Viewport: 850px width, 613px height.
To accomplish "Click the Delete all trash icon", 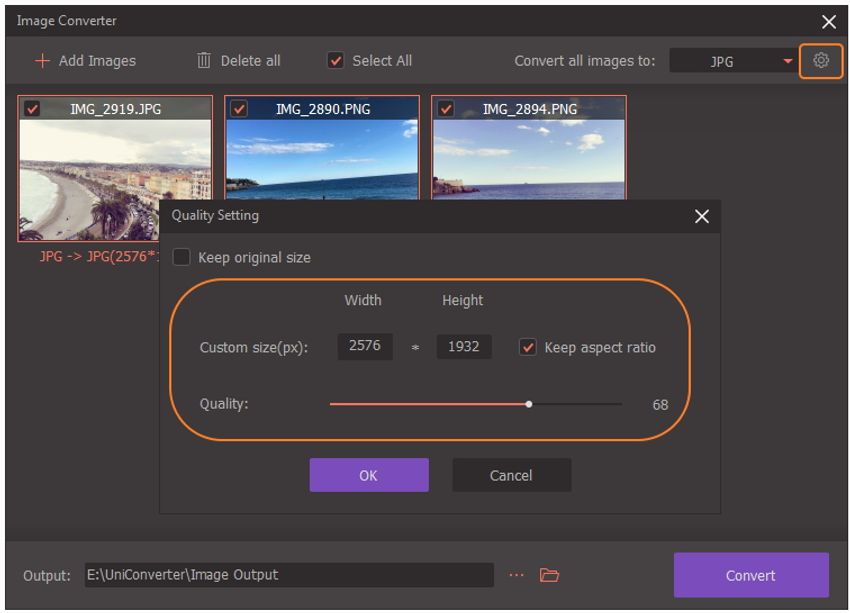I will (204, 61).
